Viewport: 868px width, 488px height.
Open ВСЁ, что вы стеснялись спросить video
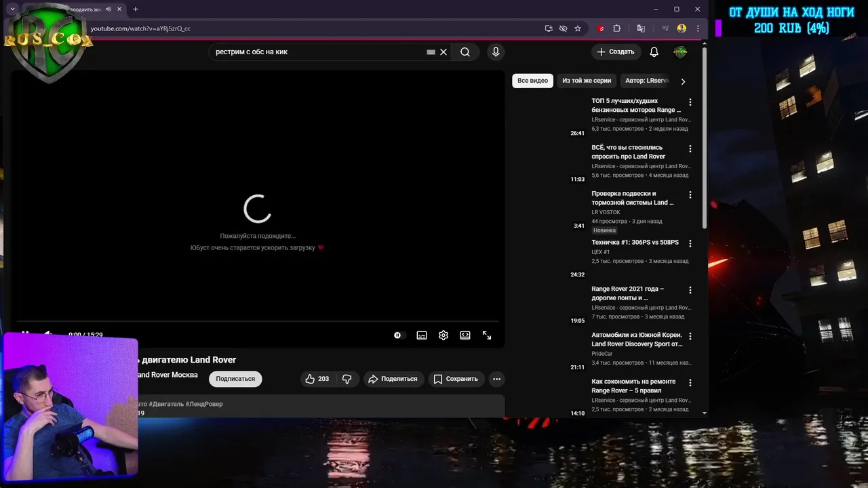pos(629,152)
